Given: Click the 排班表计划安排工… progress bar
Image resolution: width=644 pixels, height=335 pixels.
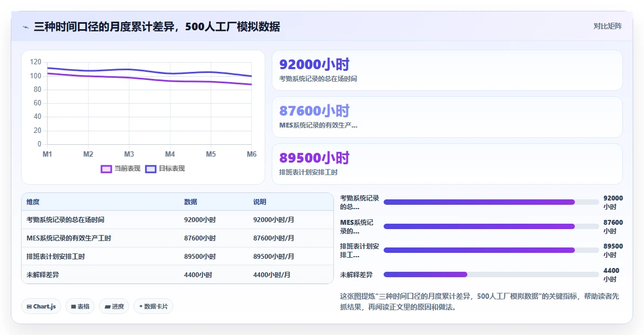Looking at the screenshot, I should coord(491,250).
